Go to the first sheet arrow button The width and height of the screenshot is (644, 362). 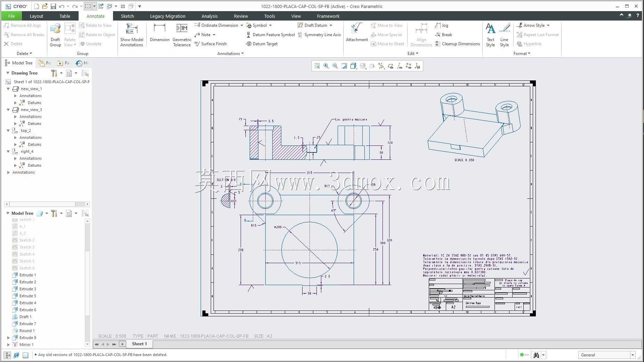[97, 344]
